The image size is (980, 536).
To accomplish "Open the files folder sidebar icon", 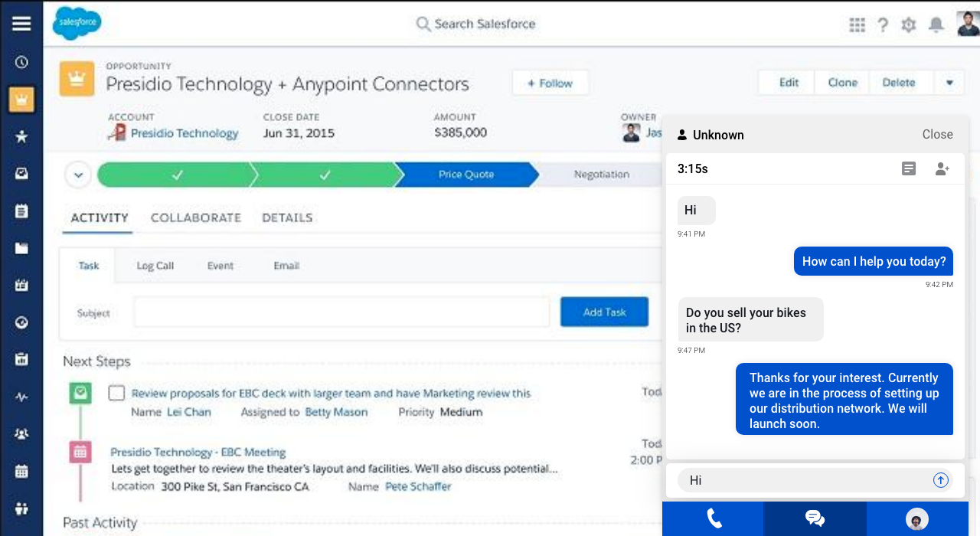I will point(21,248).
